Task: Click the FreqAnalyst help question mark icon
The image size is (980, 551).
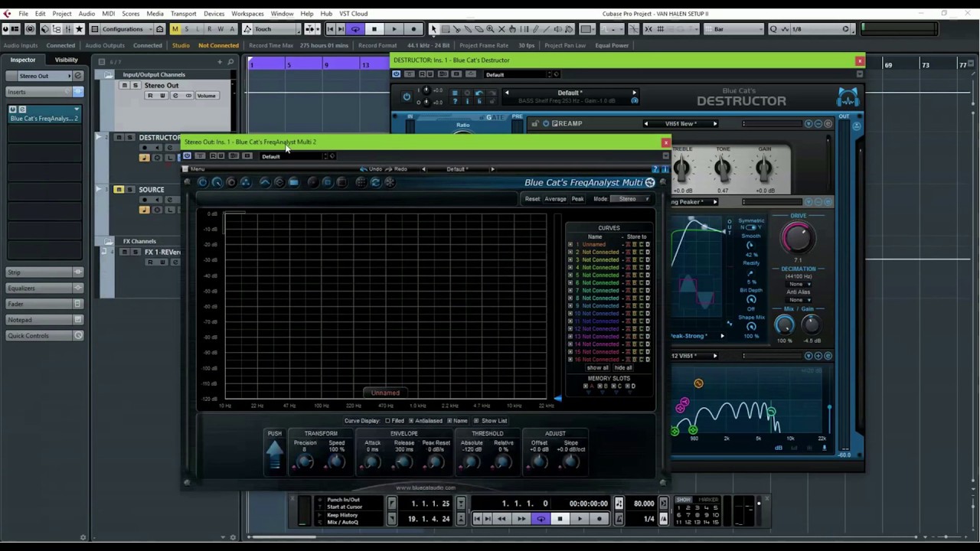Action: (x=656, y=169)
